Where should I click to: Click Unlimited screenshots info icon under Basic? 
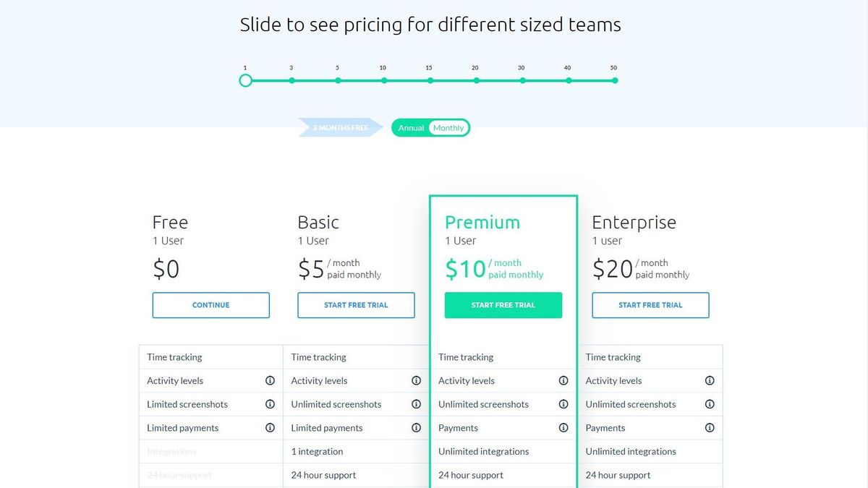(416, 404)
